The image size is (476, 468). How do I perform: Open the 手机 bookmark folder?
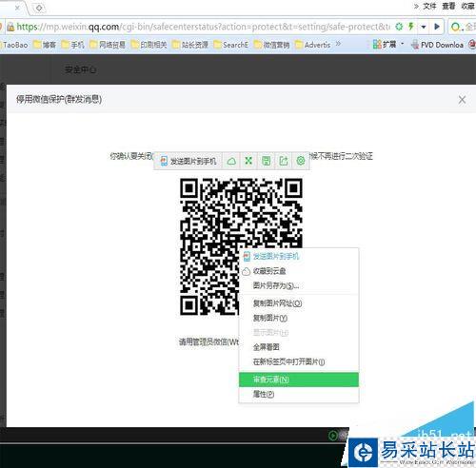coord(73,45)
